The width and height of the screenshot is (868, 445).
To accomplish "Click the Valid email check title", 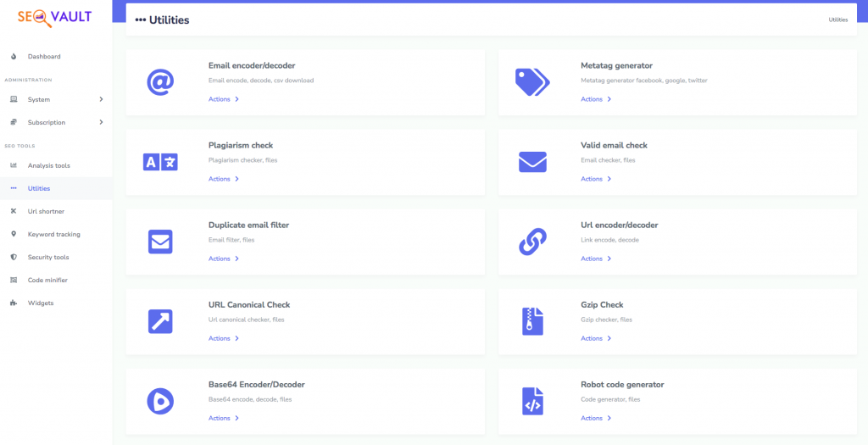I will point(614,146).
